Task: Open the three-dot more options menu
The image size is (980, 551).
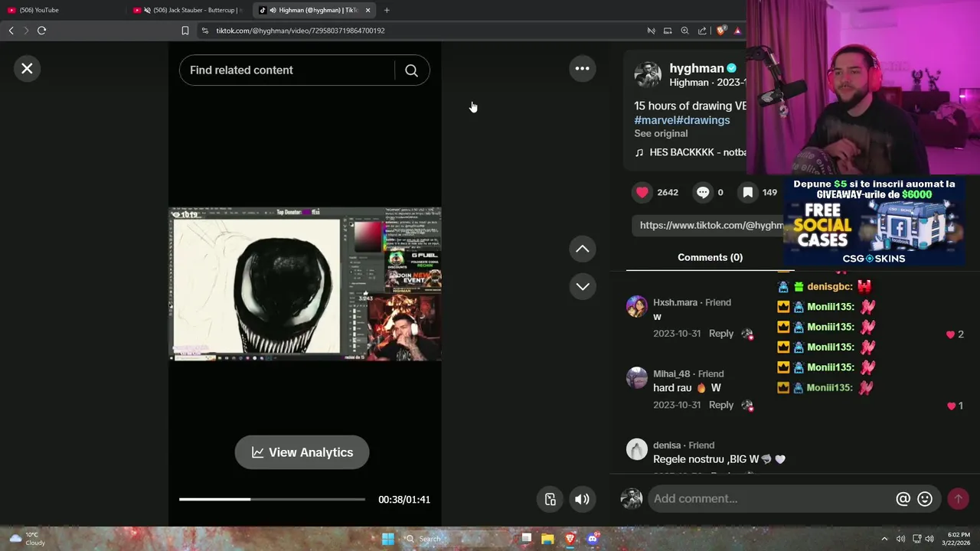Action: coord(582,69)
